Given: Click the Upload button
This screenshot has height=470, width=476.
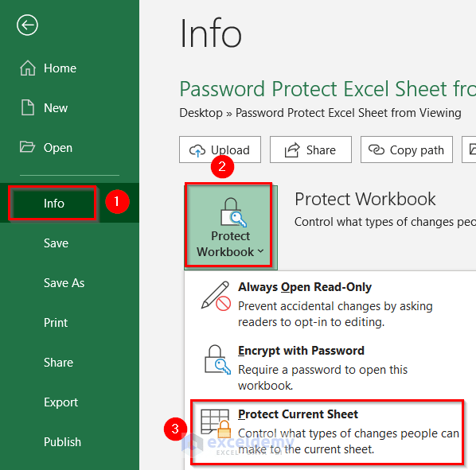Looking at the screenshot, I should [220, 150].
